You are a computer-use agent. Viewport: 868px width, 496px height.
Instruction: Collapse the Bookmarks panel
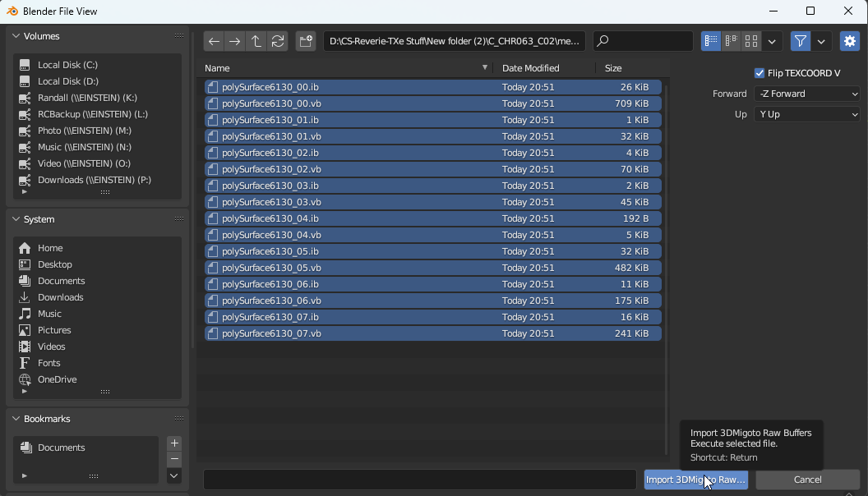click(16, 419)
